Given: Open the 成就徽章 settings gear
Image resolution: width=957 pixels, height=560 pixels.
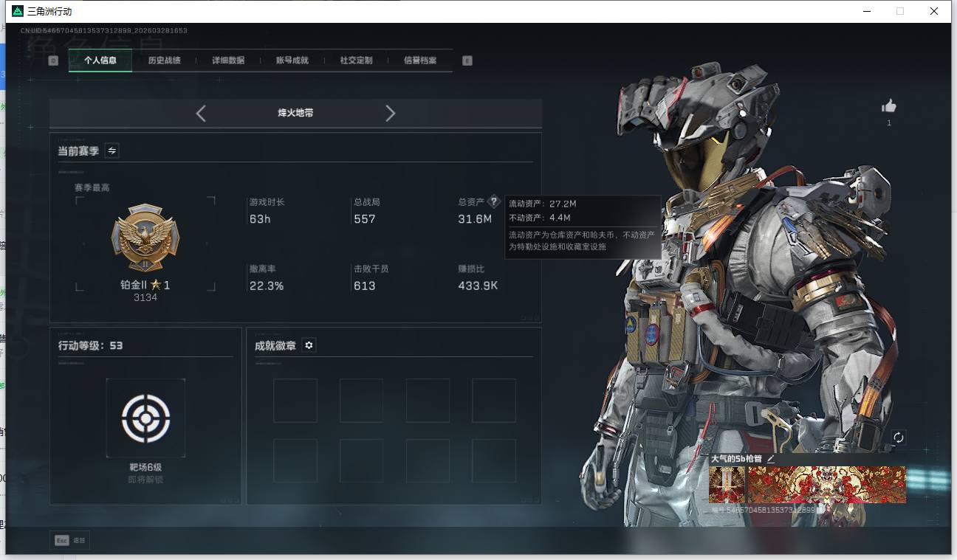Looking at the screenshot, I should (309, 345).
